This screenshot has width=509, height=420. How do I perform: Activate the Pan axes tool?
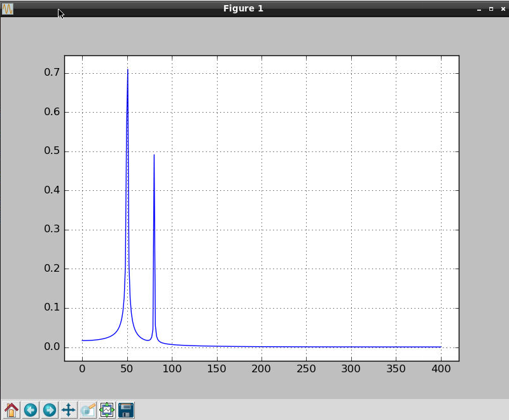click(x=69, y=410)
